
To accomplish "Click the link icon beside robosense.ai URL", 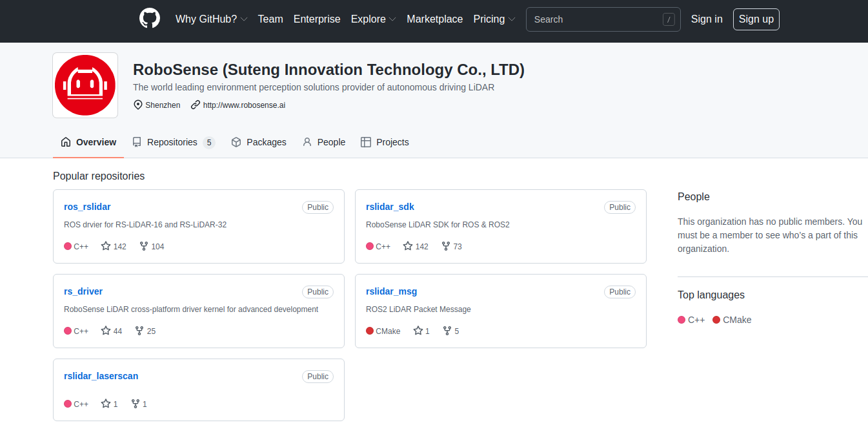I will [x=196, y=105].
